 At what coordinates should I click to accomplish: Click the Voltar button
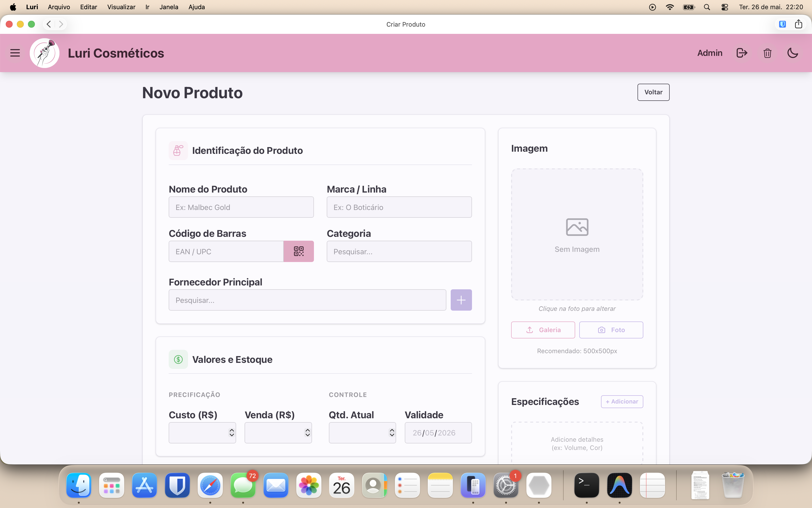(653, 92)
